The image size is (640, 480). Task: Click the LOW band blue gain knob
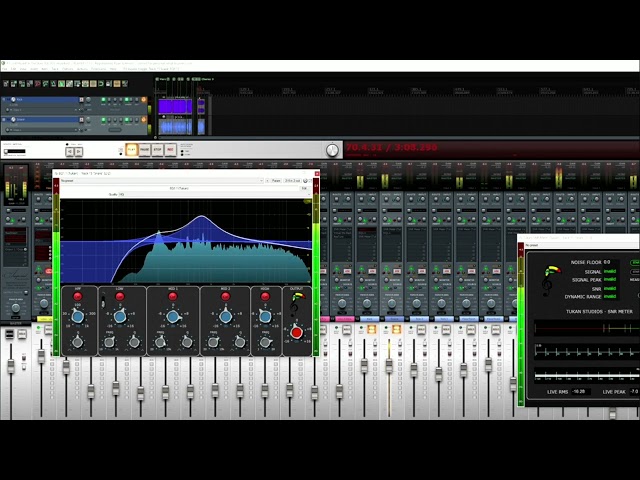120,316
